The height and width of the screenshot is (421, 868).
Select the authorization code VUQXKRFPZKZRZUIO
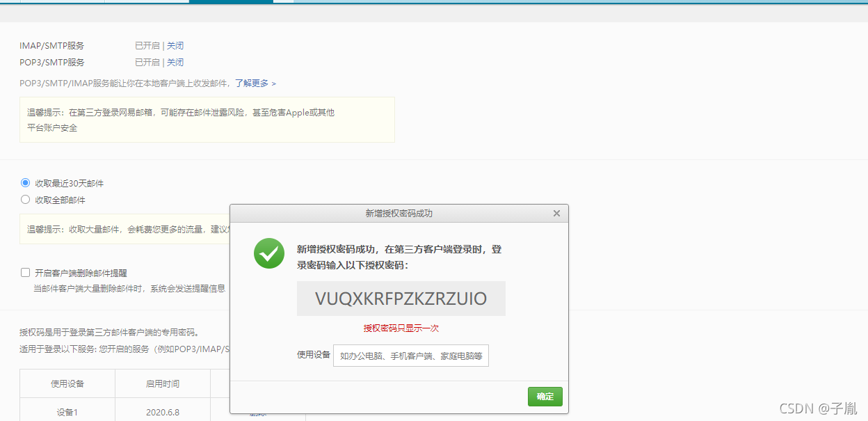pyautogui.click(x=400, y=298)
